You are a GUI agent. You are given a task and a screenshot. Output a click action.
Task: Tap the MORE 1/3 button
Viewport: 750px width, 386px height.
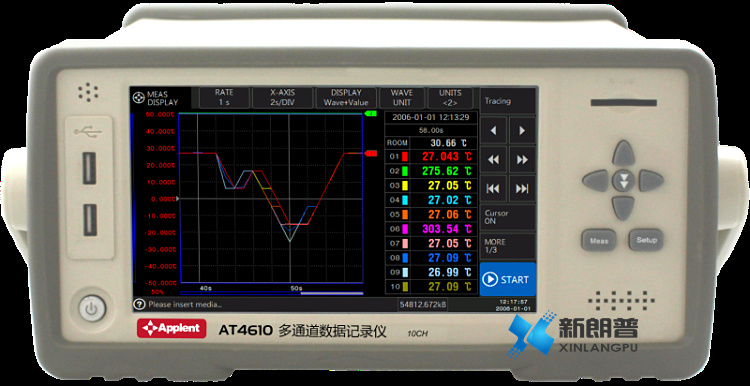pyautogui.click(x=508, y=246)
